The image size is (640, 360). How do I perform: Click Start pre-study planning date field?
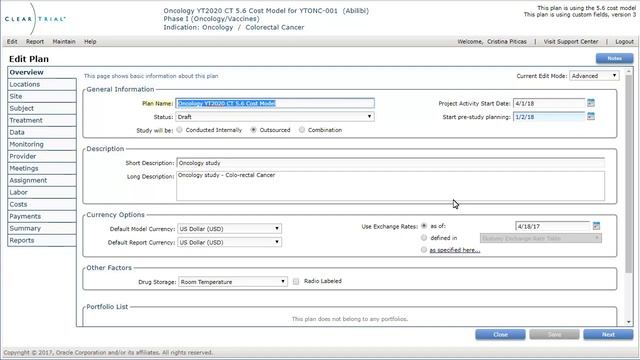point(549,117)
